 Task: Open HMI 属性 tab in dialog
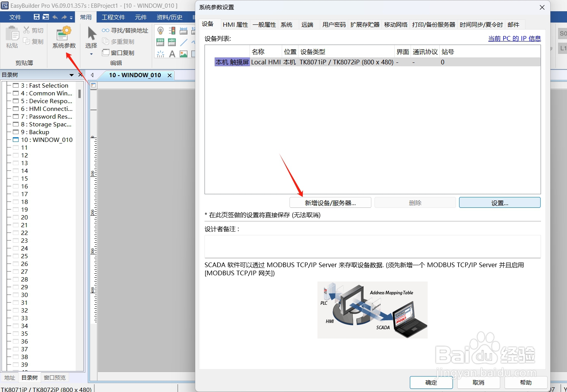click(235, 24)
